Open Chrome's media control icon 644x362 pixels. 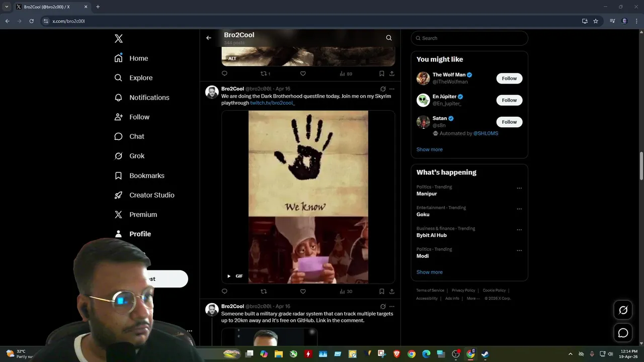pyautogui.click(x=612, y=21)
